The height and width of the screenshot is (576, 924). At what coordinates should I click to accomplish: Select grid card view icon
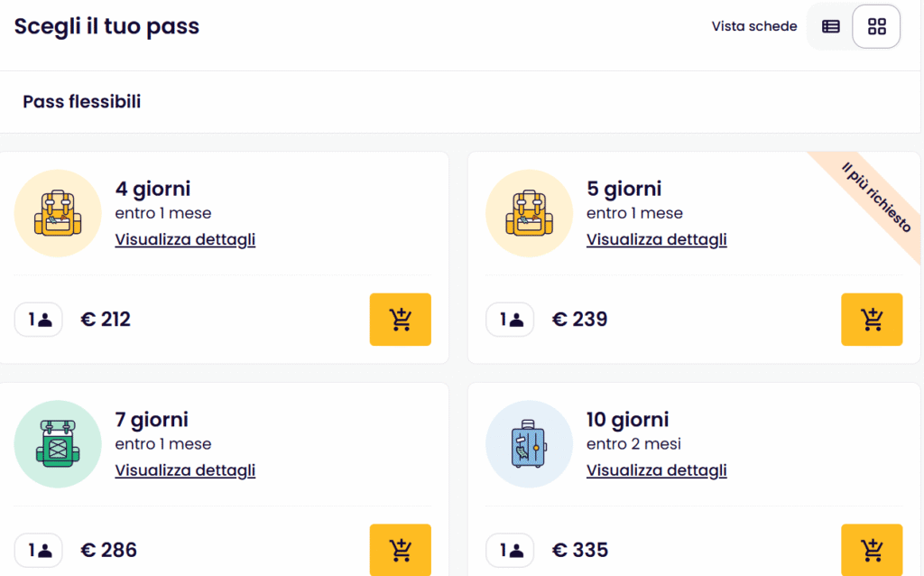click(x=876, y=26)
